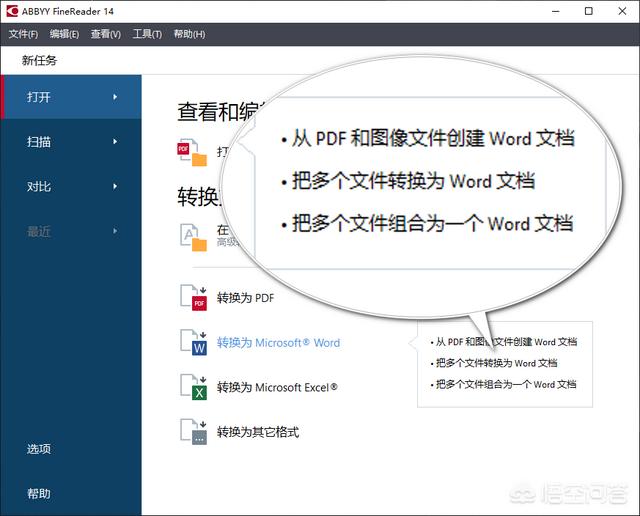The image size is (640, 516).
Task: Maximize the FineReader window
Action: (589, 11)
